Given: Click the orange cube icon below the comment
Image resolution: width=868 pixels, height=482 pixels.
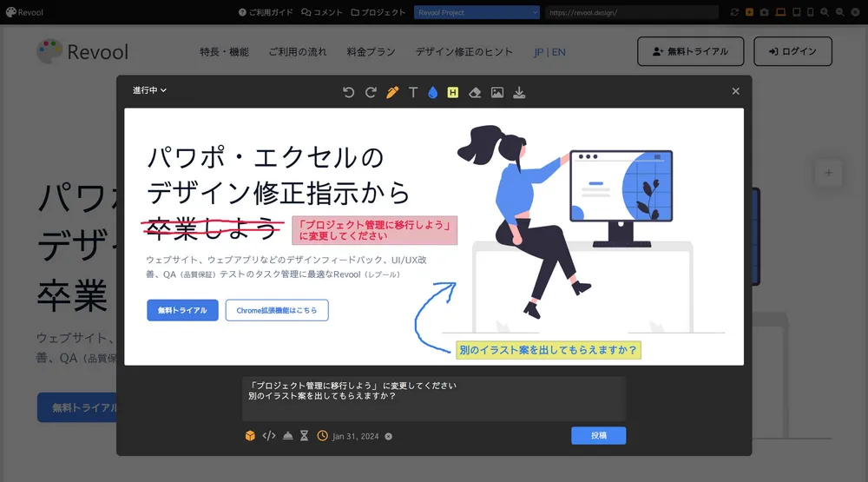Looking at the screenshot, I should tap(250, 436).
